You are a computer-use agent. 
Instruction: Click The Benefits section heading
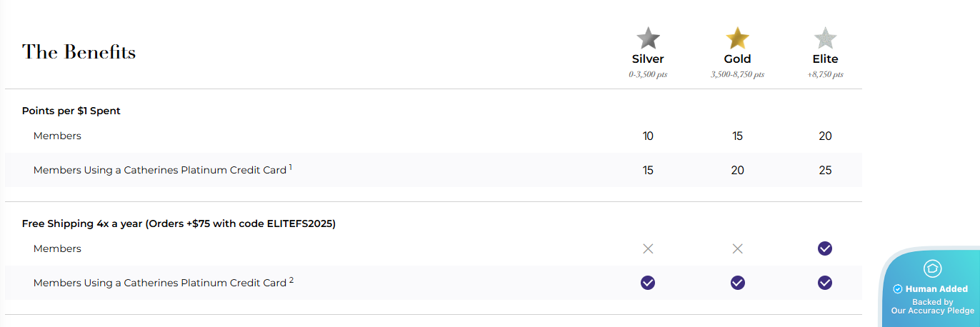click(79, 52)
